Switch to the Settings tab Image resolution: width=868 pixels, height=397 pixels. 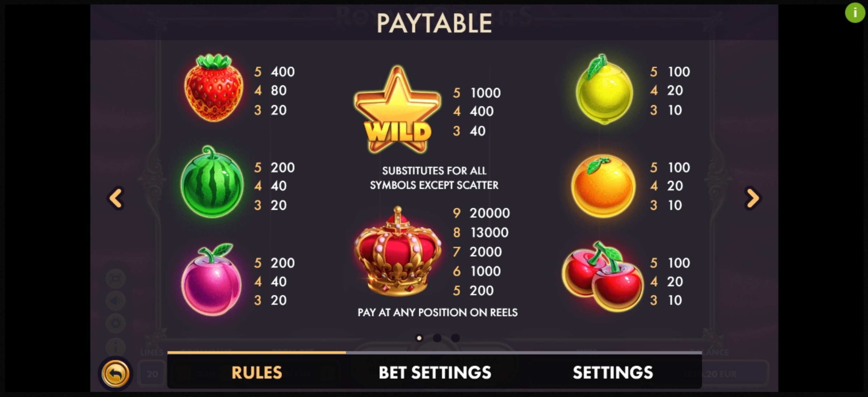coord(613,373)
